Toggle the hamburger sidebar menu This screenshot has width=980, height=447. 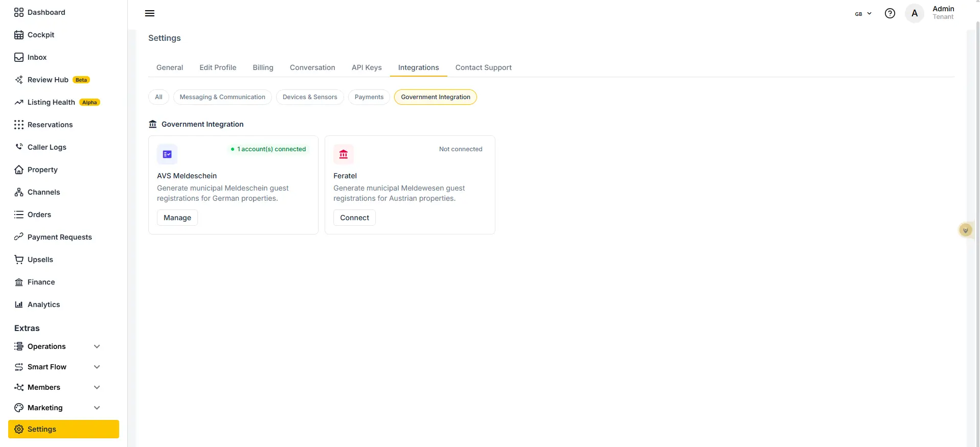[150, 13]
